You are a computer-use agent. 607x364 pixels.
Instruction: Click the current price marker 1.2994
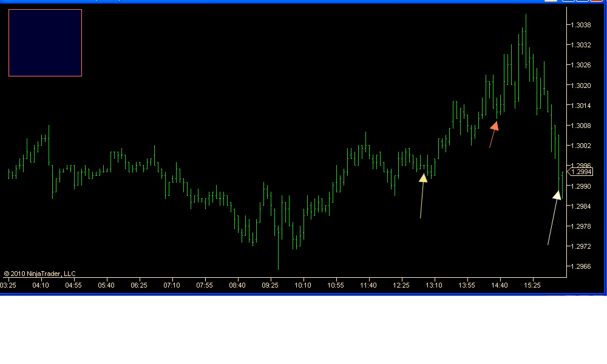pos(581,172)
